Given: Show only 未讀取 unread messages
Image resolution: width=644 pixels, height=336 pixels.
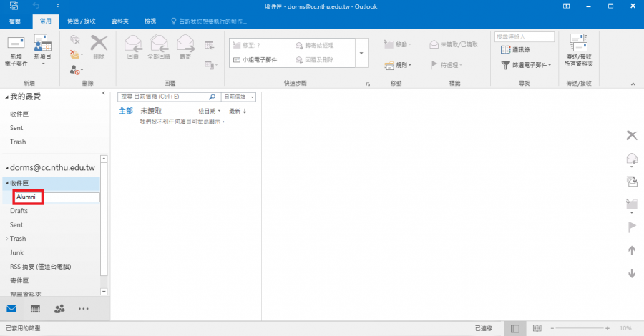Looking at the screenshot, I should 151,111.
